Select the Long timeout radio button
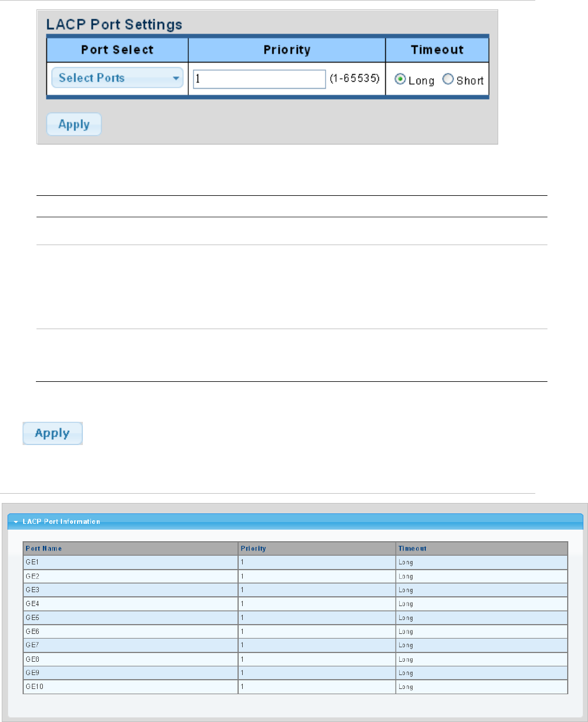588x722 pixels. pos(400,79)
